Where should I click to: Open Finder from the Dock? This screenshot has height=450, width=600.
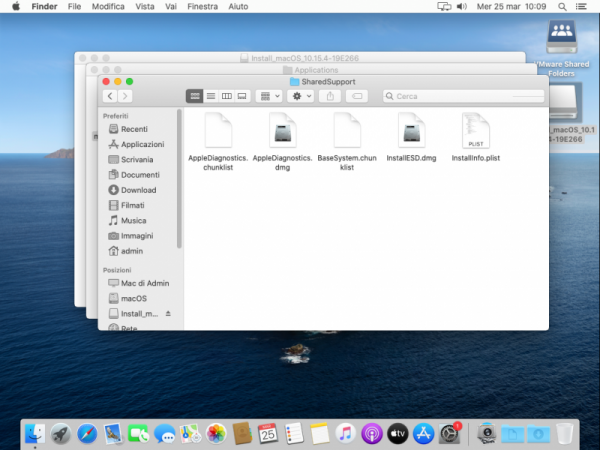[35, 434]
